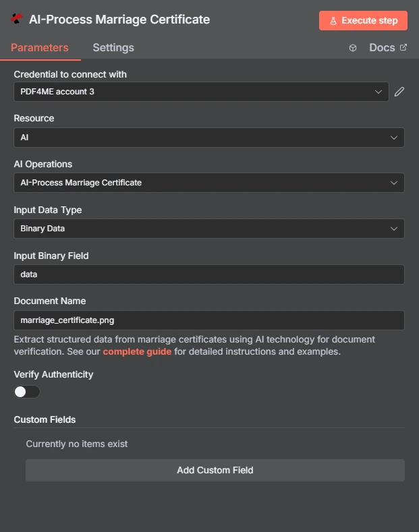Screen dimensions: 419x532
Task: Click the AI-Process Marriage Certificate title
Action: (119, 20)
